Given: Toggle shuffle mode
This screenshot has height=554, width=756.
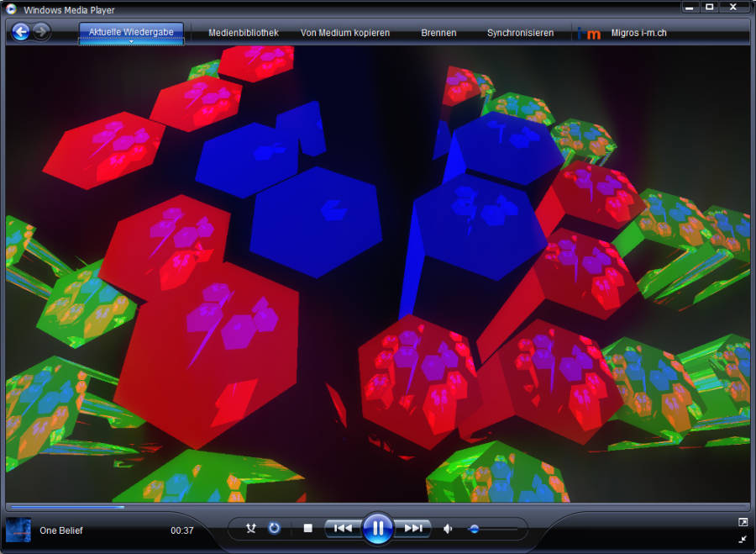Looking at the screenshot, I should (x=250, y=529).
